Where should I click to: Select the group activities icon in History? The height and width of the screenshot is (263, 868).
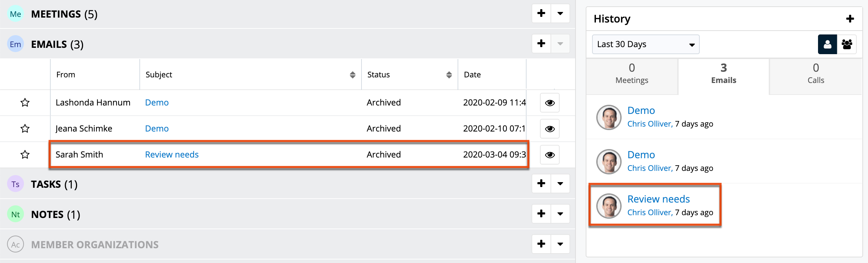point(847,44)
